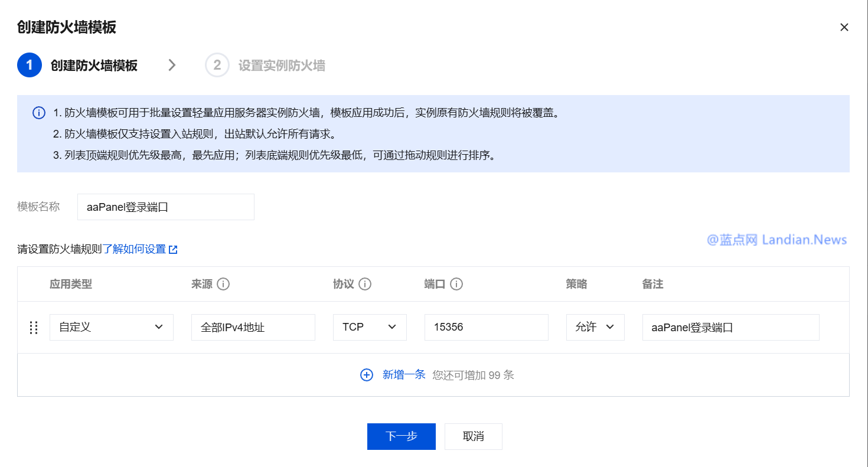Click the info icon next to 端口
The height and width of the screenshot is (467, 868).
point(456,284)
